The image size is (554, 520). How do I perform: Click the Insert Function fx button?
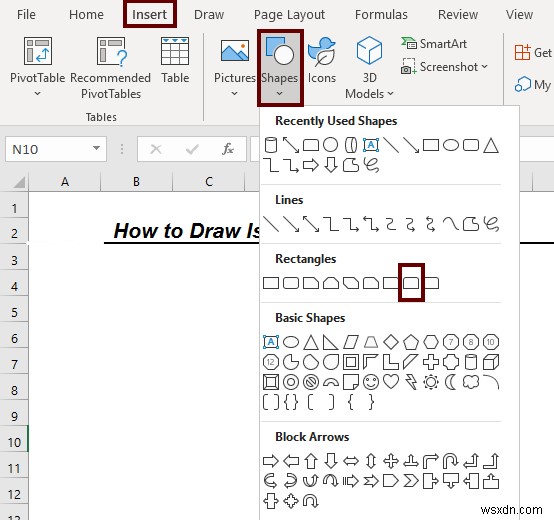pyautogui.click(x=228, y=149)
